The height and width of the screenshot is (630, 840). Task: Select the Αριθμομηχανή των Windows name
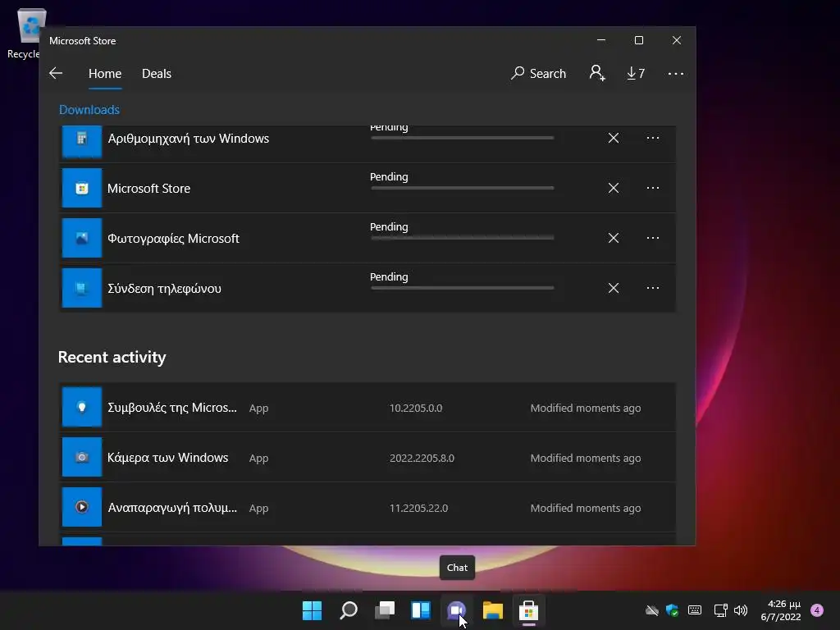[x=189, y=139]
